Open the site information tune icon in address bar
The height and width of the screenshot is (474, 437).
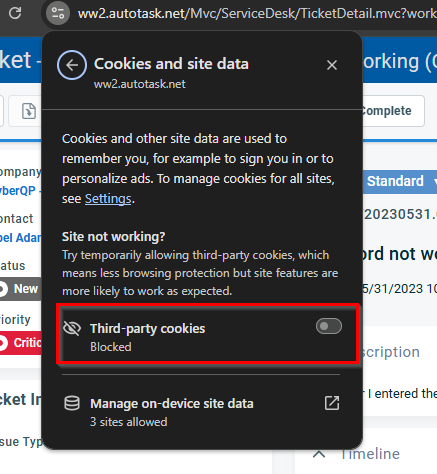58,13
